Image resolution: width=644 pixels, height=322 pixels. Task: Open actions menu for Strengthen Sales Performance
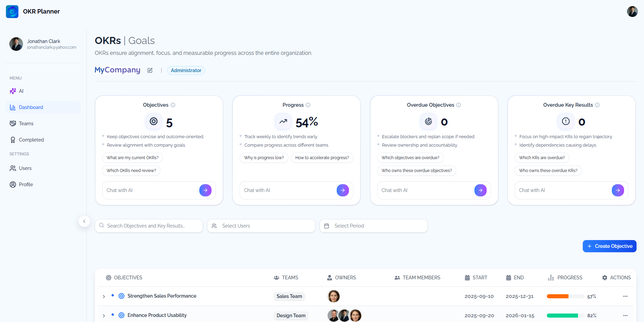625,296
